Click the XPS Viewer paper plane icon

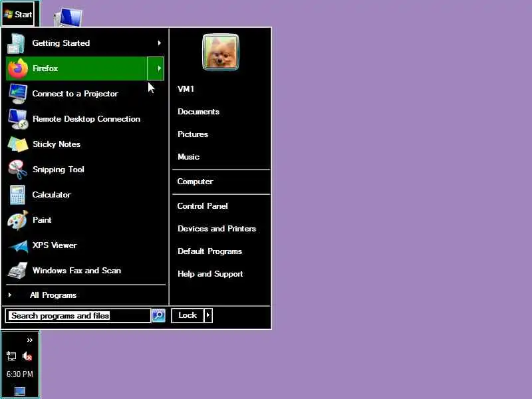(19, 246)
